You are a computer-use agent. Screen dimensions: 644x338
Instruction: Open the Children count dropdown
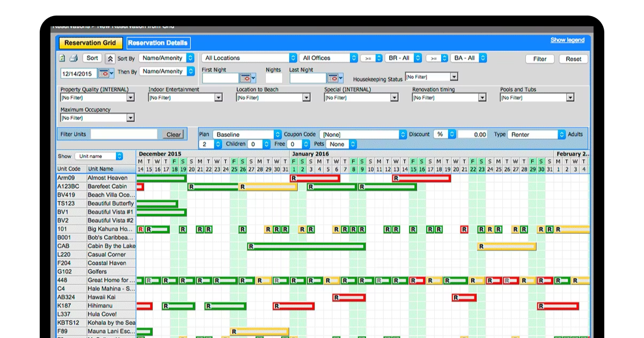[x=259, y=144]
